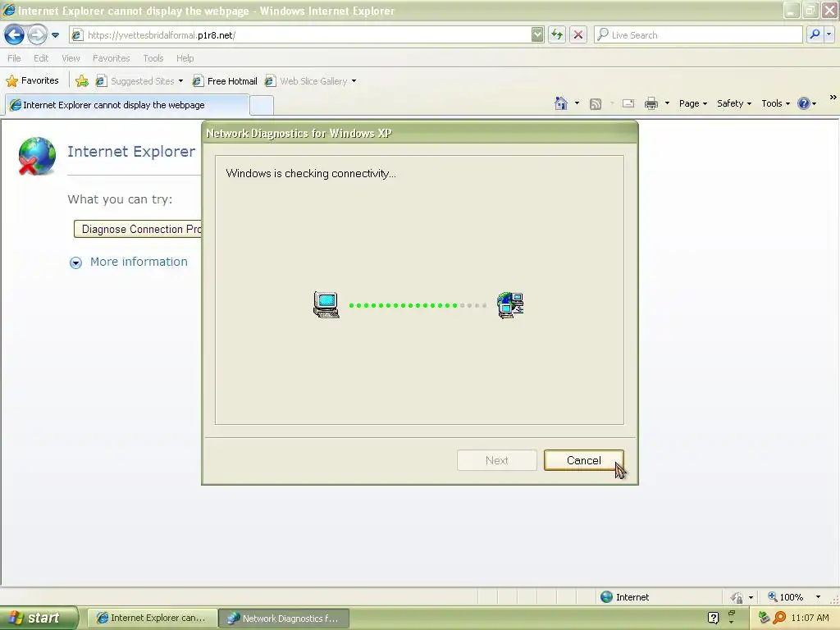The image size is (840, 630).
Task: Click the Live Search input box
Action: point(698,35)
